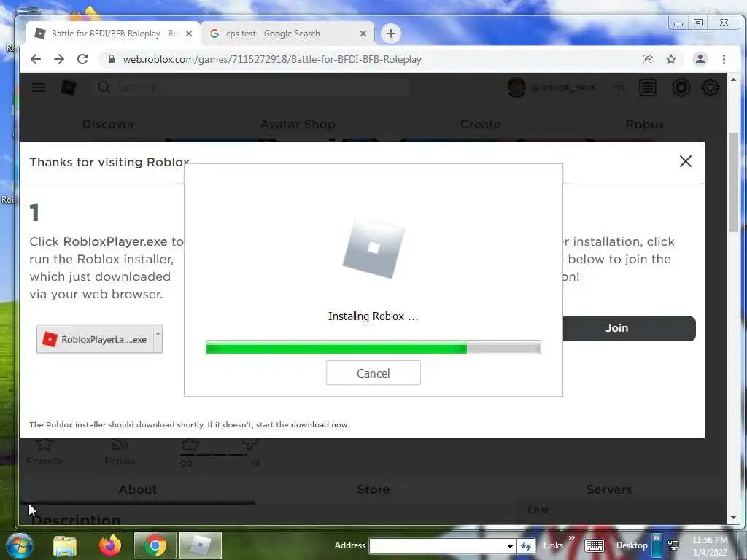Select the Servers tab
The width and height of the screenshot is (747, 560).
coord(609,489)
